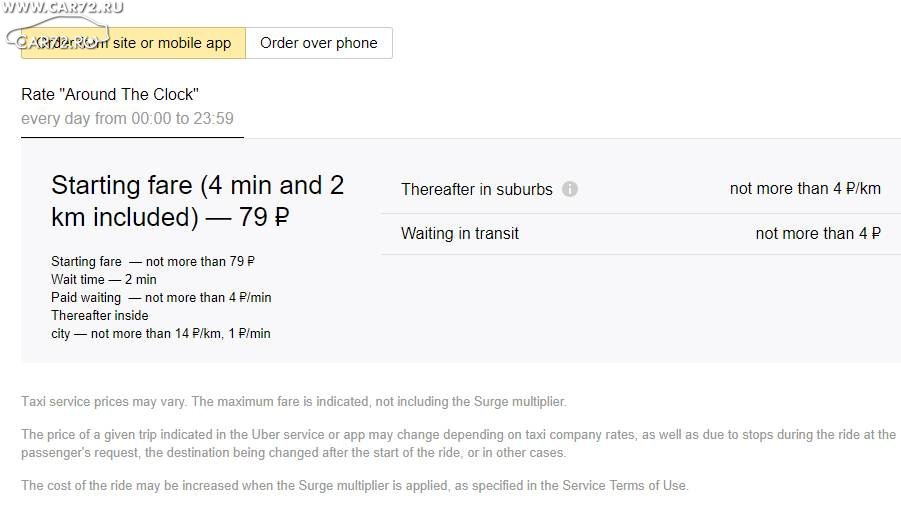The image size is (901, 506).
Task: Click the Wait time 2 min line
Action: click(x=104, y=280)
